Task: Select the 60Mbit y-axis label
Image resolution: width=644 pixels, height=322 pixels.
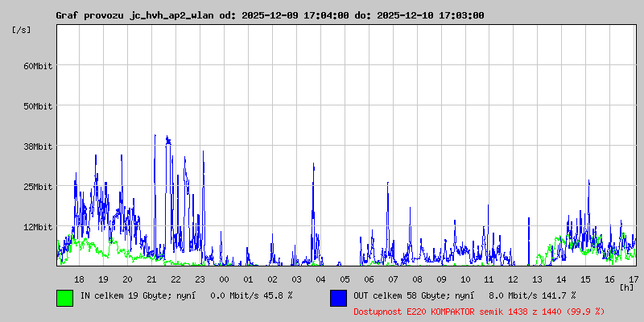Action: (x=38, y=66)
